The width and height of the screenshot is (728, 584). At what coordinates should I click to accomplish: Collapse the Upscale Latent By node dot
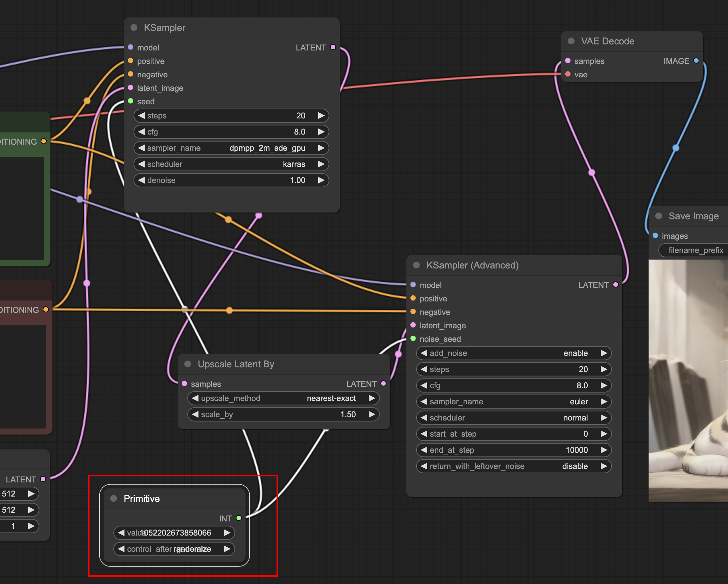(188, 364)
